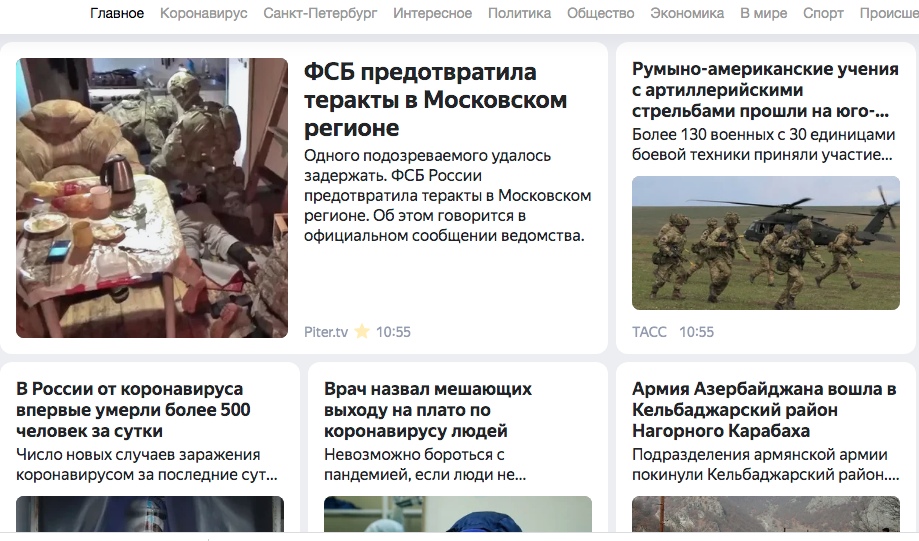This screenshot has height=541, width=919.
Task: Click the soldiers and helicopter photo
Action: click(765, 243)
